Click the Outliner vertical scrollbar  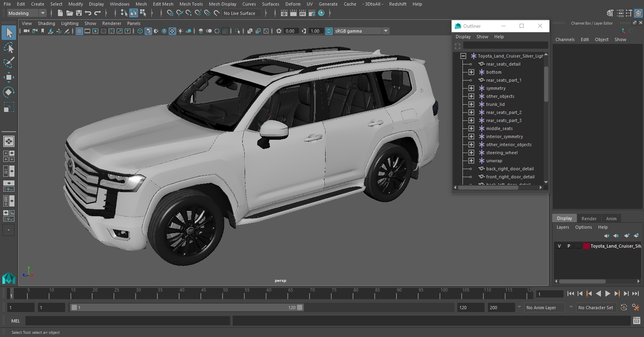coord(546,84)
